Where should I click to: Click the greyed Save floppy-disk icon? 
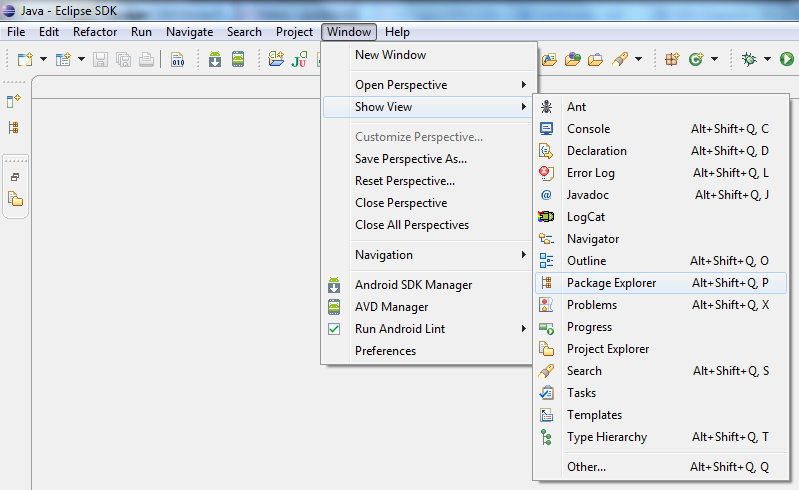coord(100,60)
